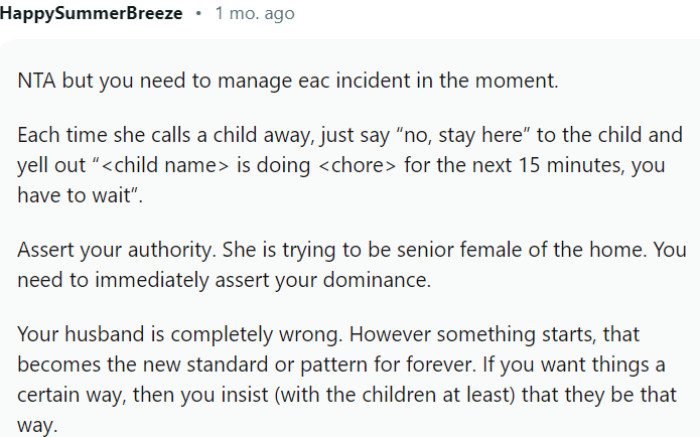This screenshot has height=437, width=700.
Task: Click "Your husband is completely wrong"
Action: pos(178,334)
